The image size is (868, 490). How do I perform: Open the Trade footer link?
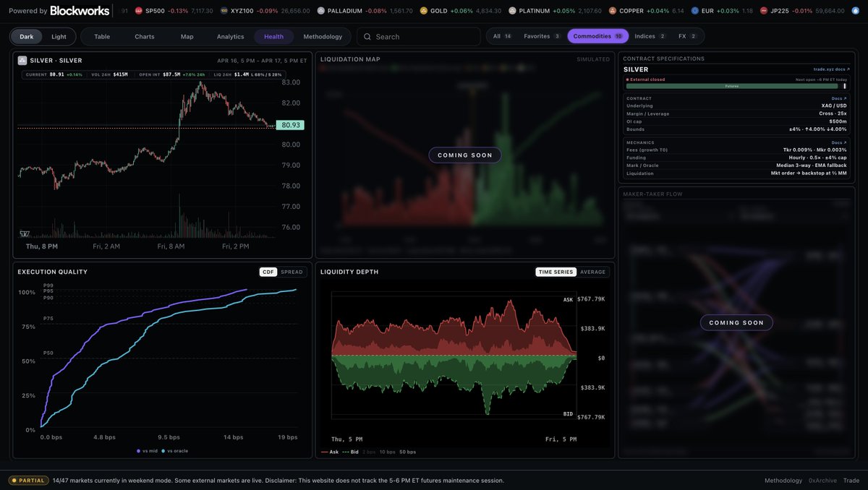point(851,481)
